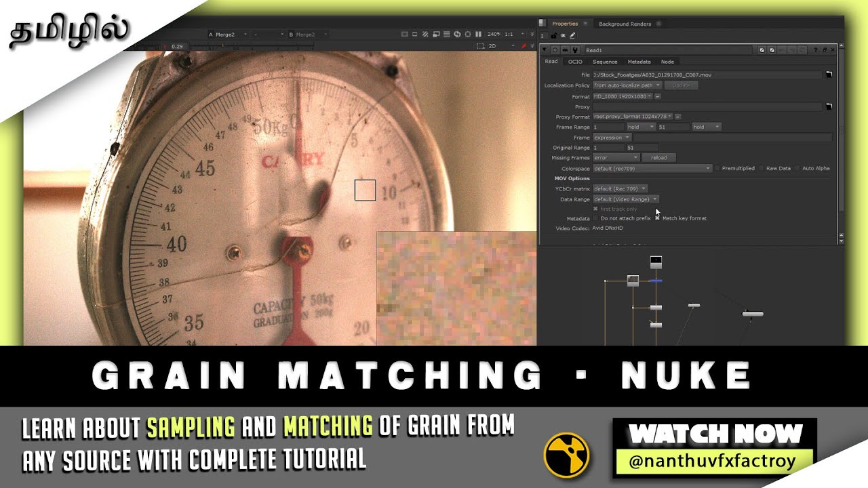
Task: Click the viewer gain slider track
Action: pos(251,46)
